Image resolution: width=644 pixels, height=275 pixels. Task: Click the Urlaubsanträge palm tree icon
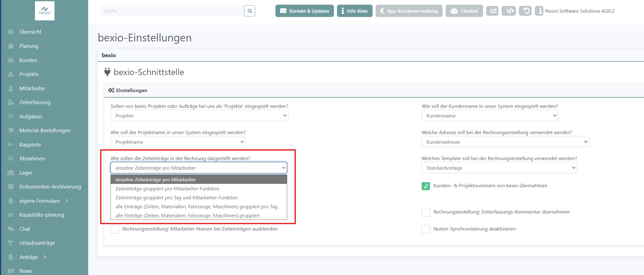tap(11, 243)
